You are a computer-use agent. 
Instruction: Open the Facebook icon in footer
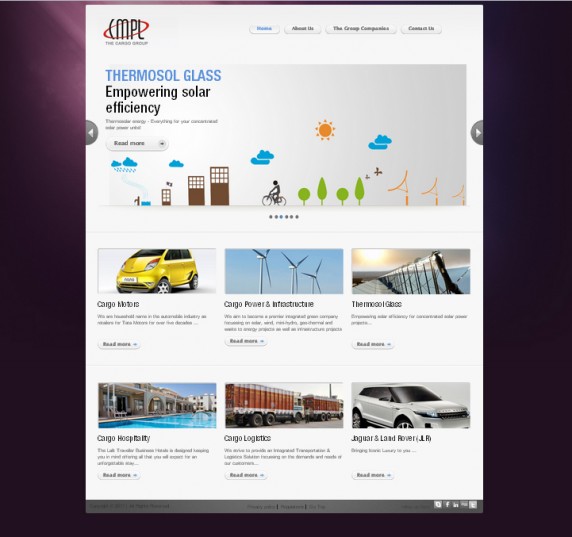tap(447, 505)
